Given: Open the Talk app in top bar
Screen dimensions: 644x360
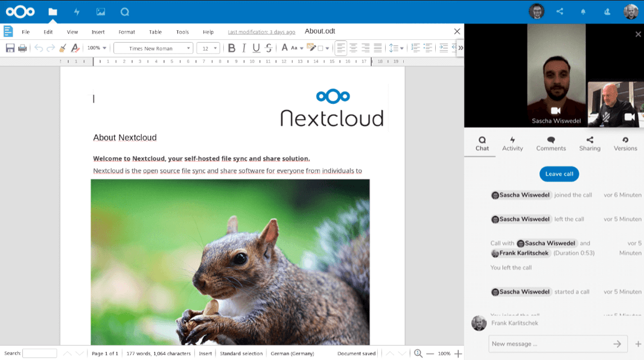Looking at the screenshot, I should [125, 12].
